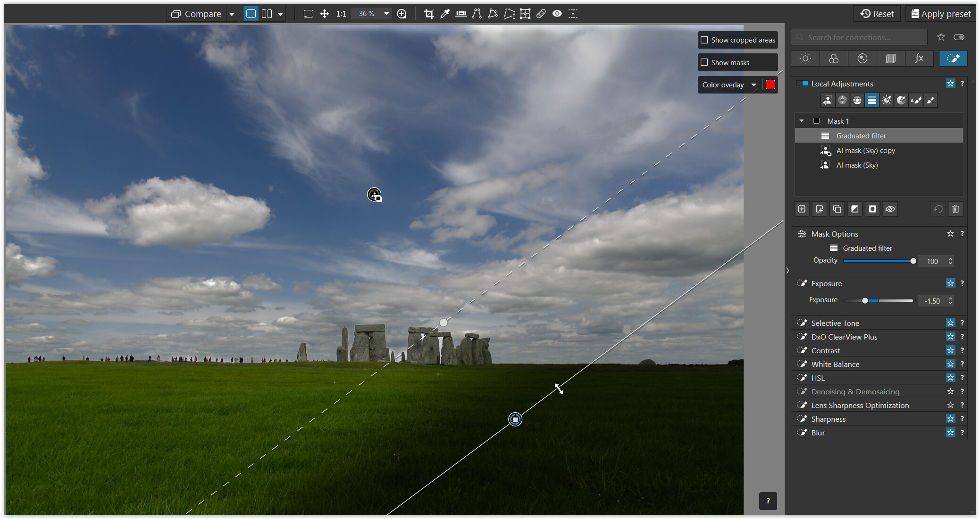
Task: Click the Invert mask icon
Action: pos(854,209)
